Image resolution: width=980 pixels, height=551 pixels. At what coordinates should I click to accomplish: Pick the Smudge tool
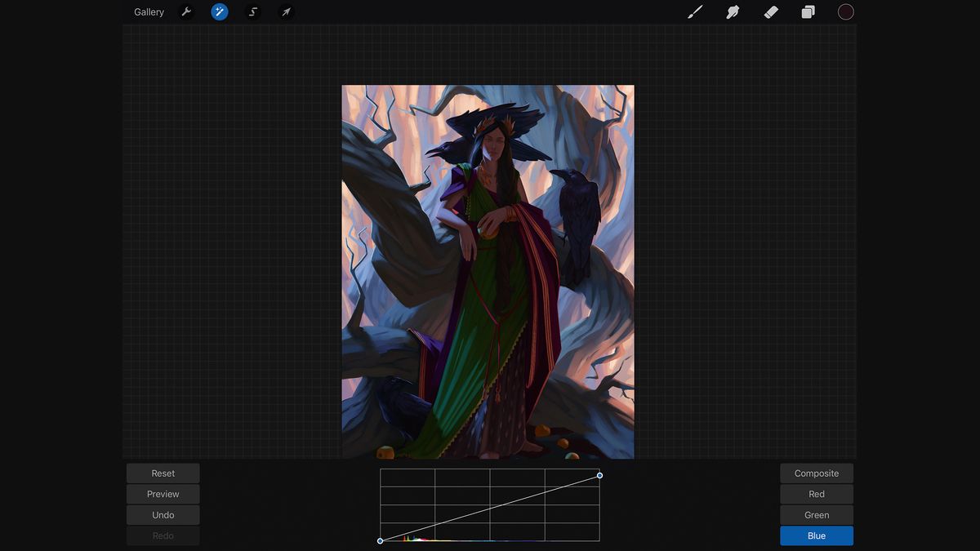[x=733, y=11]
